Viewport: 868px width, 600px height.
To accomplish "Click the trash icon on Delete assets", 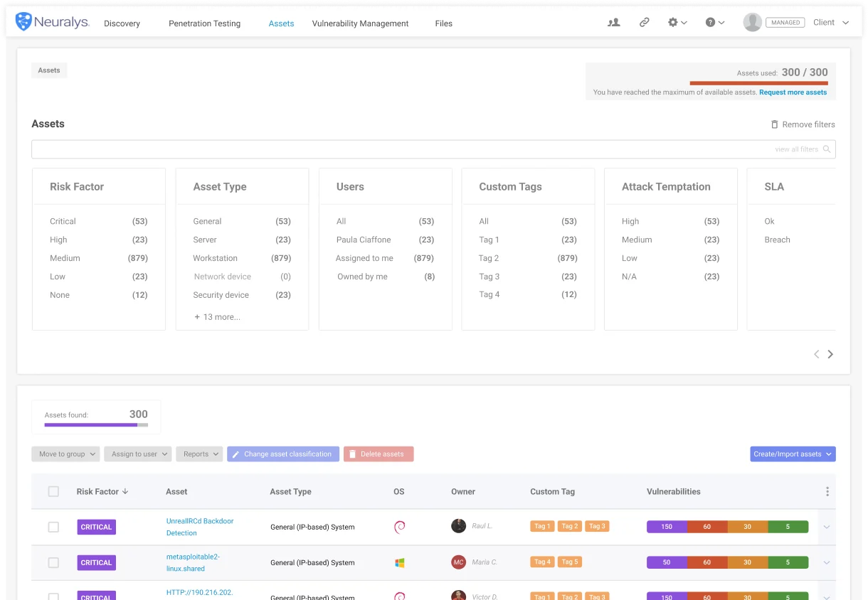I will click(x=352, y=454).
